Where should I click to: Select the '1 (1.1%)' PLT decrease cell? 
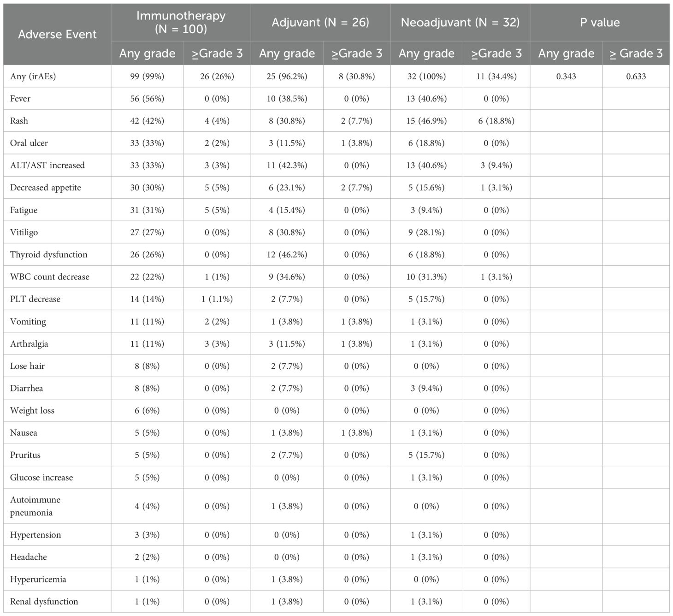(217, 299)
